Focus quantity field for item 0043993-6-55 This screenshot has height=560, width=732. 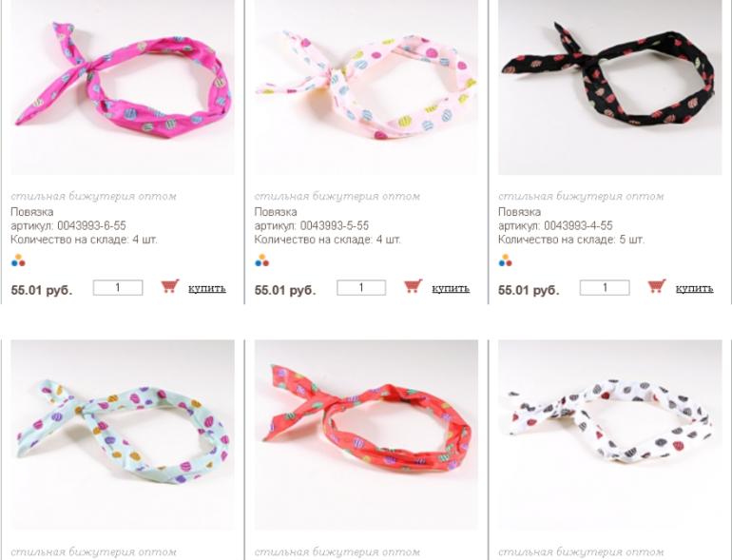pyautogui.click(x=118, y=288)
